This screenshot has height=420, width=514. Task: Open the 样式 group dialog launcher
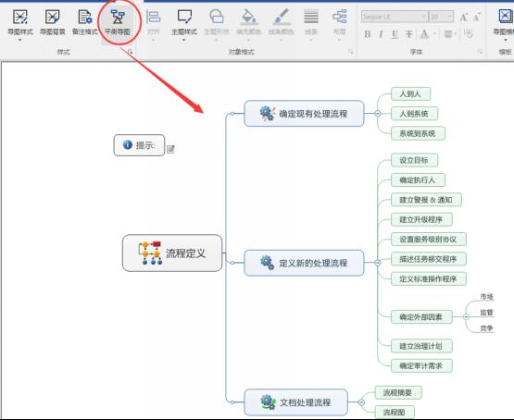(x=130, y=52)
